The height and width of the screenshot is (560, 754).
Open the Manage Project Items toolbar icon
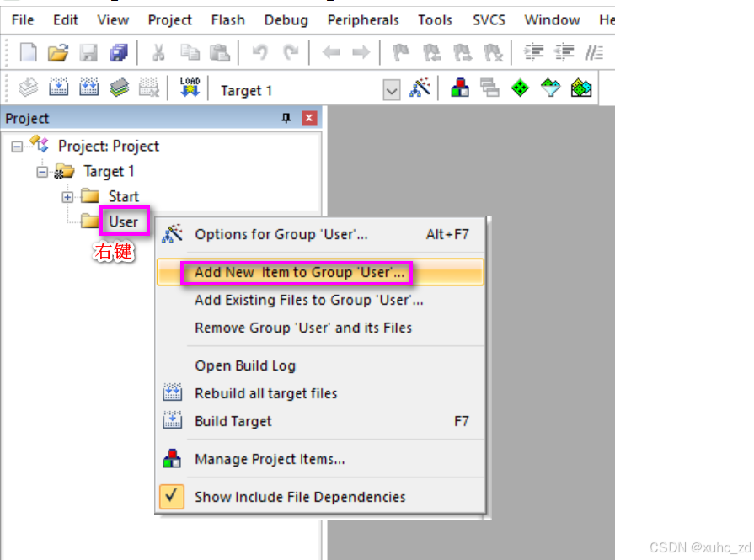pyautogui.click(x=460, y=88)
